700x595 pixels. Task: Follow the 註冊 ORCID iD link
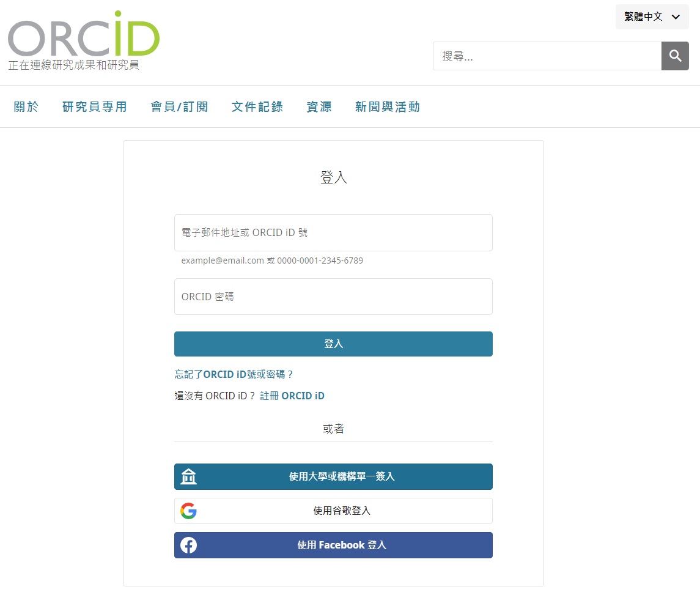292,396
